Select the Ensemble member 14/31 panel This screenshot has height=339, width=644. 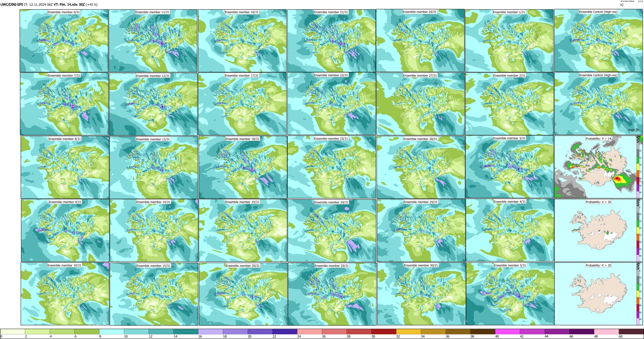(x=154, y=231)
